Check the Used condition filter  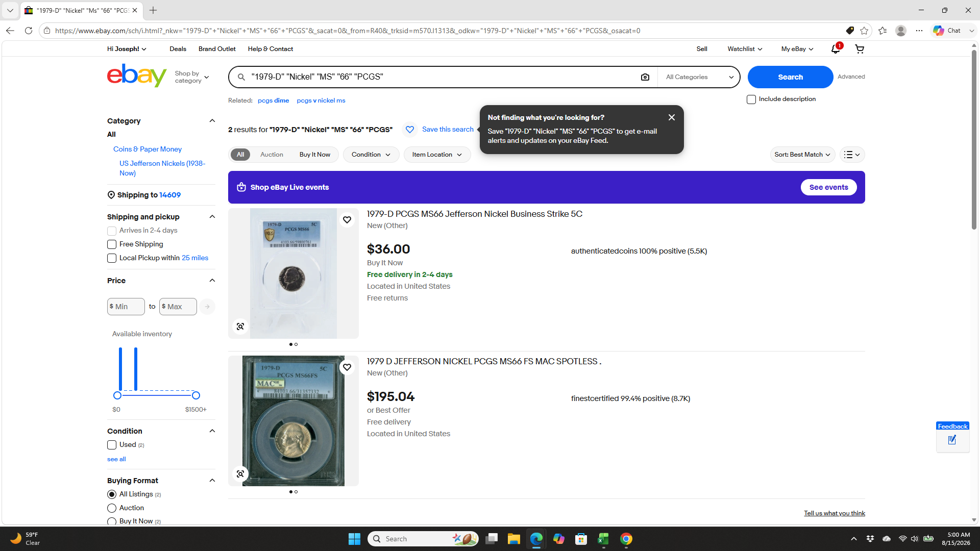112,445
